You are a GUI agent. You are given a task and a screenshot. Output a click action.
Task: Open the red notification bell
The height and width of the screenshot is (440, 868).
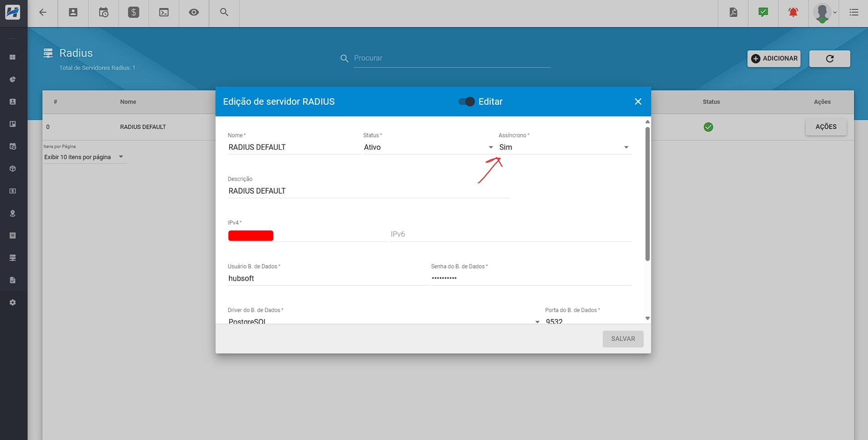click(793, 12)
